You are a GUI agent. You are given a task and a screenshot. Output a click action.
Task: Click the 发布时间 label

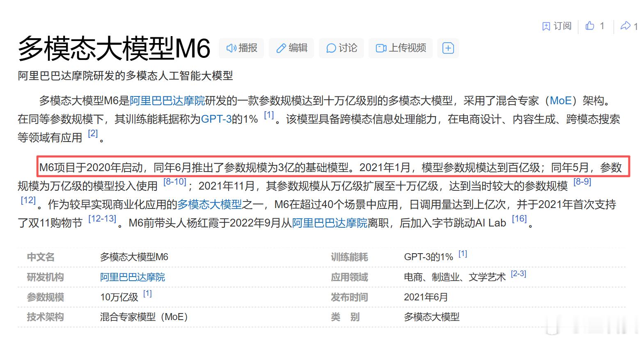(x=349, y=297)
